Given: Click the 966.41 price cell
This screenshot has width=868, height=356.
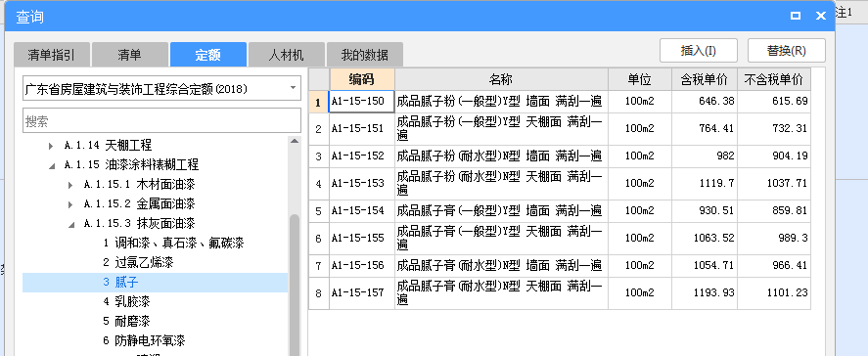Looking at the screenshot, I should [x=774, y=266].
